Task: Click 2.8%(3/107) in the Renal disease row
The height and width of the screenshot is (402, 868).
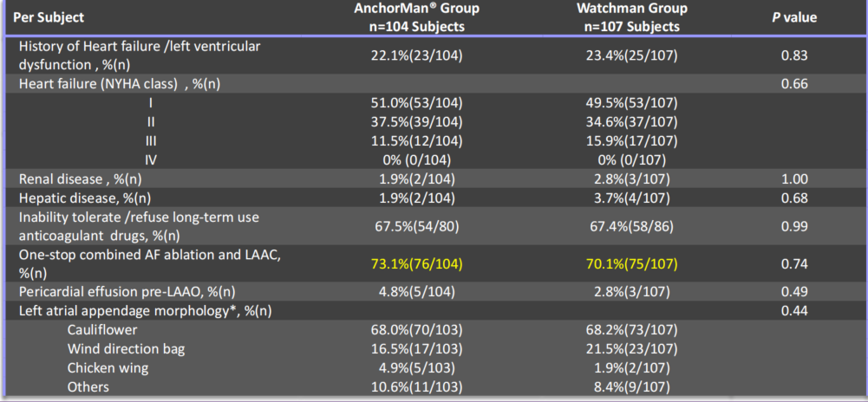Action: [631, 179]
